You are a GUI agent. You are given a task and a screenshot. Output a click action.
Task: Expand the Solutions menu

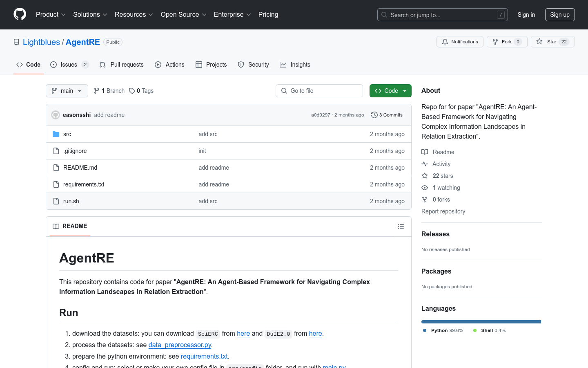click(x=90, y=15)
